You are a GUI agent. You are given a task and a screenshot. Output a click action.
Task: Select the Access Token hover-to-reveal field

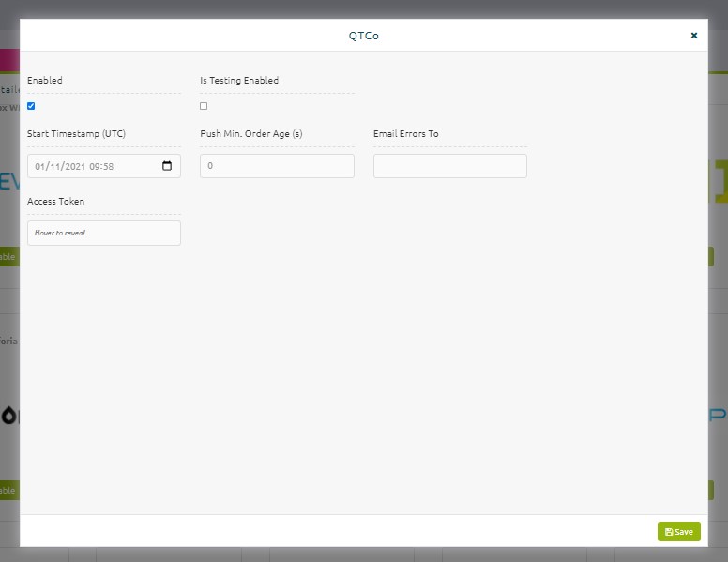click(x=104, y=233)
